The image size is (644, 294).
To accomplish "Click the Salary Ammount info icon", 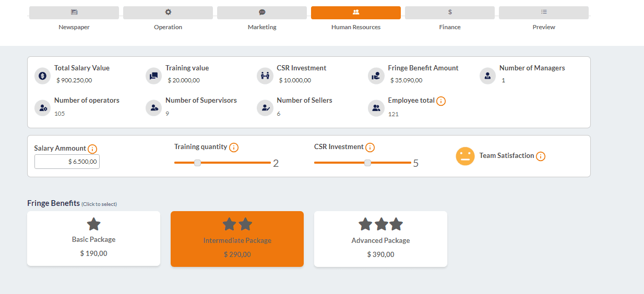I will pos(92,149).
